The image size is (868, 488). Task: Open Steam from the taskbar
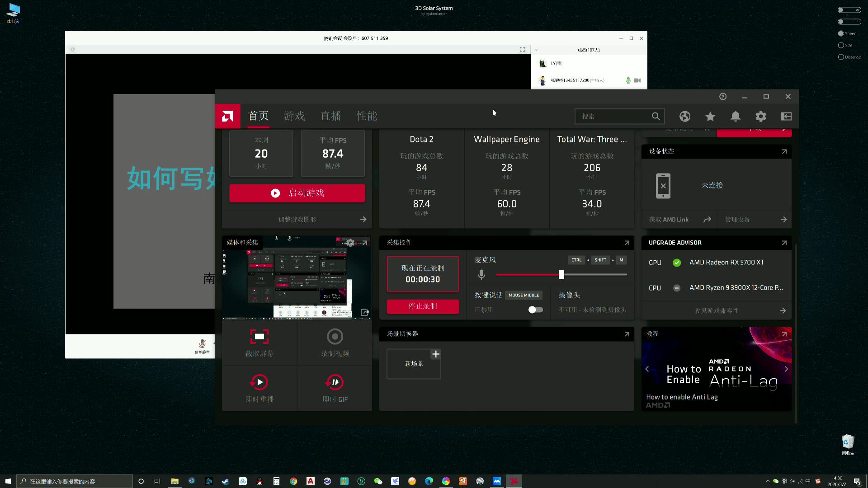[225, 481]
